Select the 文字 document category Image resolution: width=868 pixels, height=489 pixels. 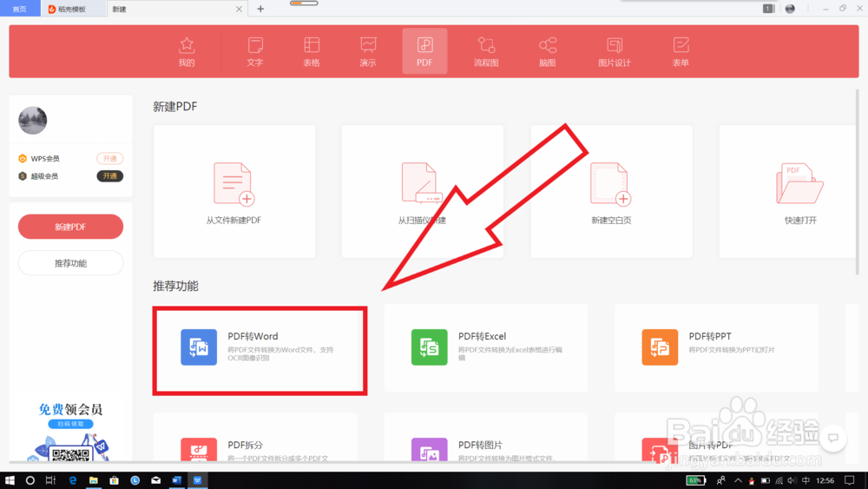pos(255,51)
